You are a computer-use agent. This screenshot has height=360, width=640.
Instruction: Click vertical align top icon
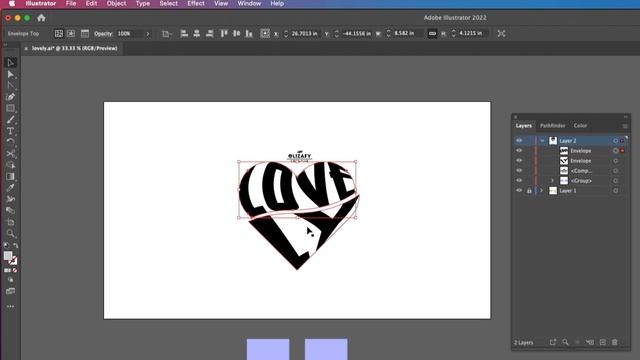tap(224, 33)
